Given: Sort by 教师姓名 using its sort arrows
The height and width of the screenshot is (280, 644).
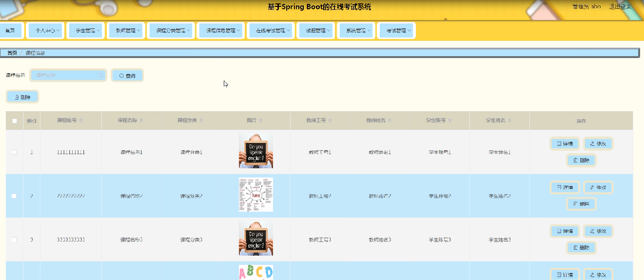Looking at the screenshot, I should 390,120.
